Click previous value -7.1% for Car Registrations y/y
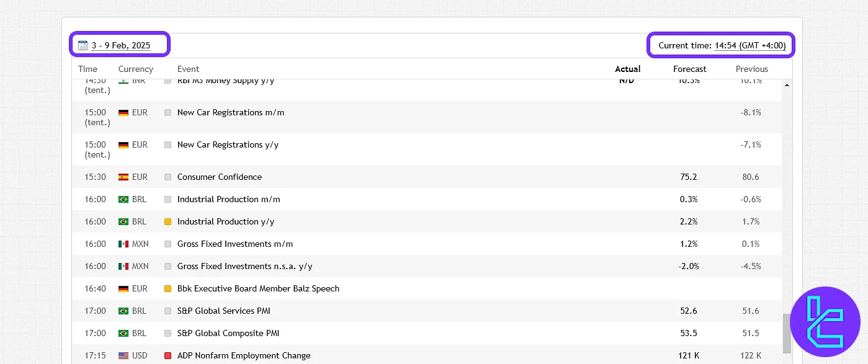 [x=751, y=144]
